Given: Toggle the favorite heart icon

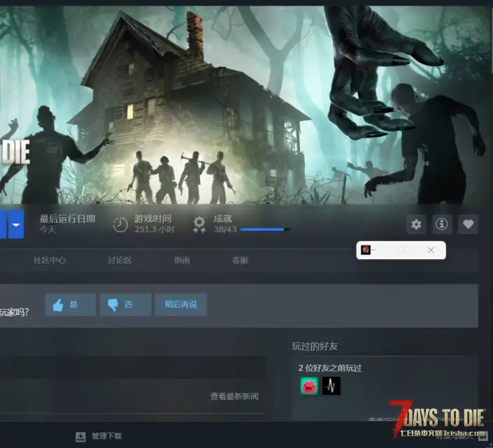Looking at the screenshot, I should pyautogui.click(x=468, y=224).
